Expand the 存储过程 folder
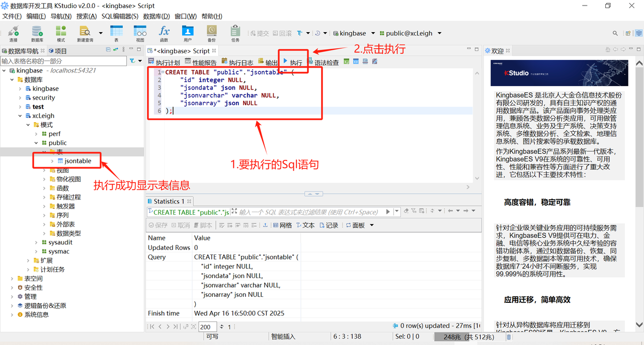Viewport: 644px width, 345px height. [x=45, y=197]
